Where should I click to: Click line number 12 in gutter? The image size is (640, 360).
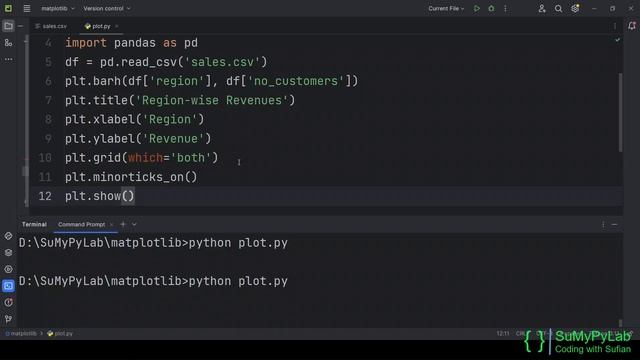(45, 196)
